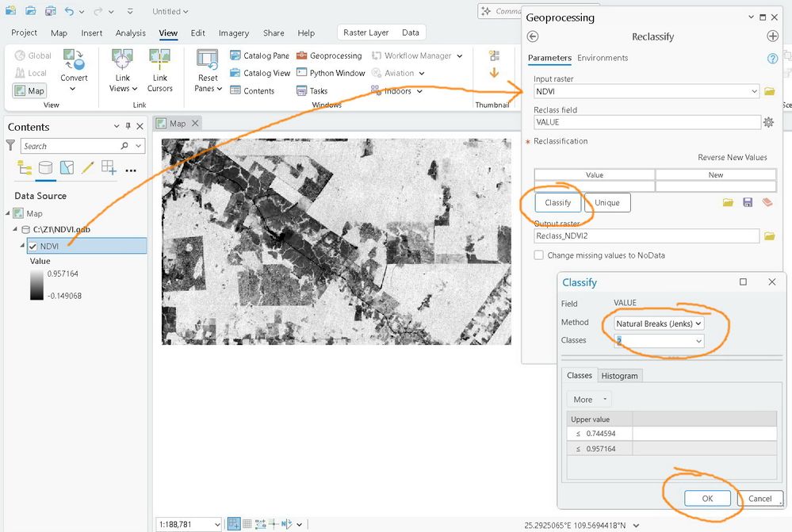Select List By Data Source icon

(46, 168)
